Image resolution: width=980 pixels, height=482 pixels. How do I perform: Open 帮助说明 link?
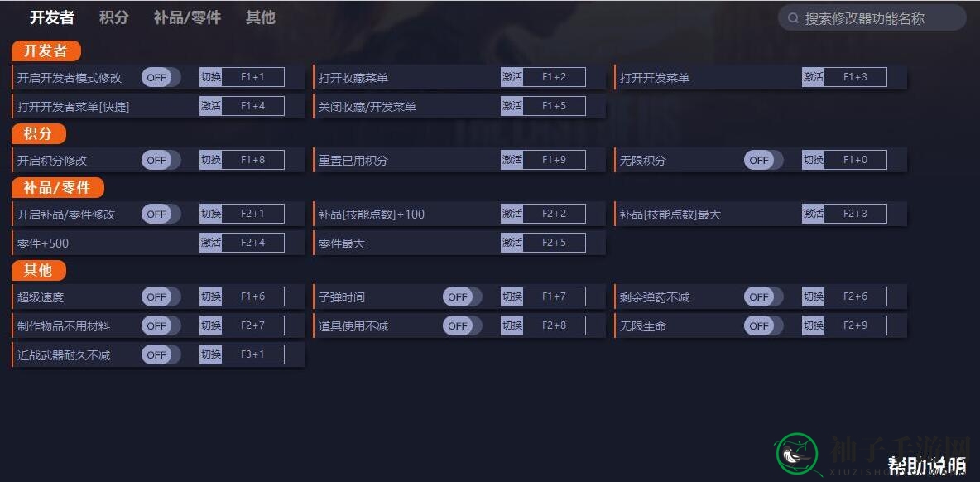point(927,465)
